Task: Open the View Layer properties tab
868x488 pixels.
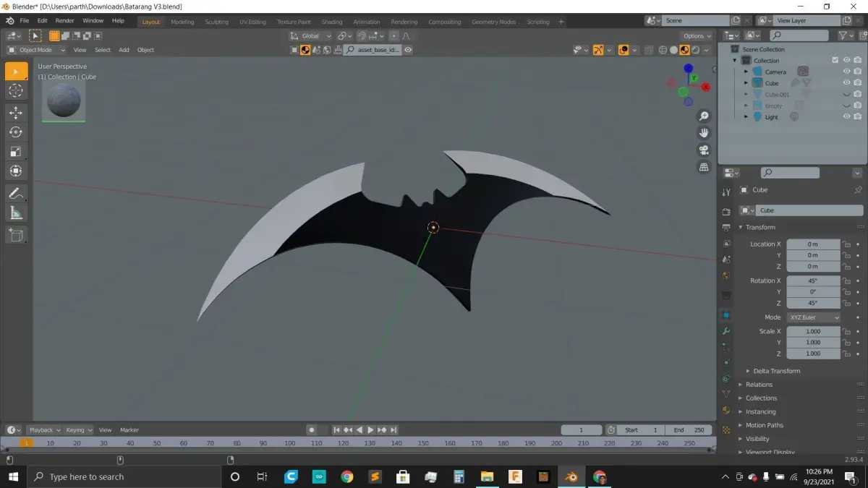Action: (x=726, y=243)
